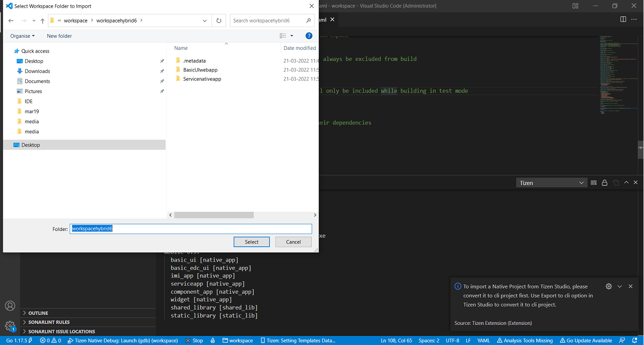Open the dialog's help icon

(309, 36)
